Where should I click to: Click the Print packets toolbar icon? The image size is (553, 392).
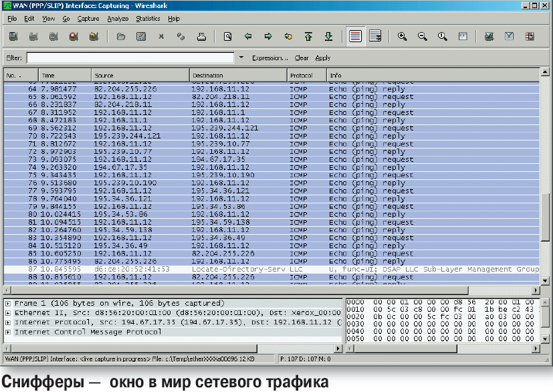(x=201, y=36)
